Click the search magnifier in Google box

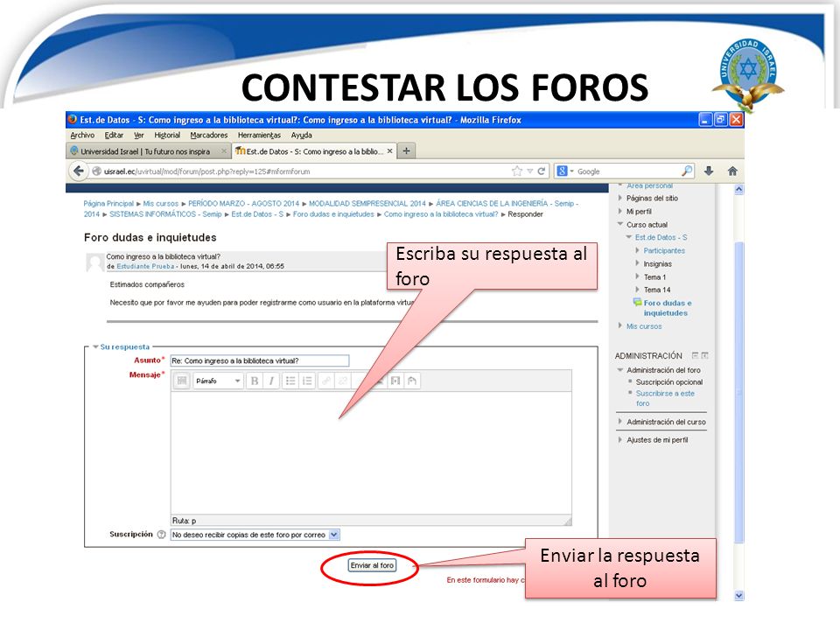pos(686,171)
